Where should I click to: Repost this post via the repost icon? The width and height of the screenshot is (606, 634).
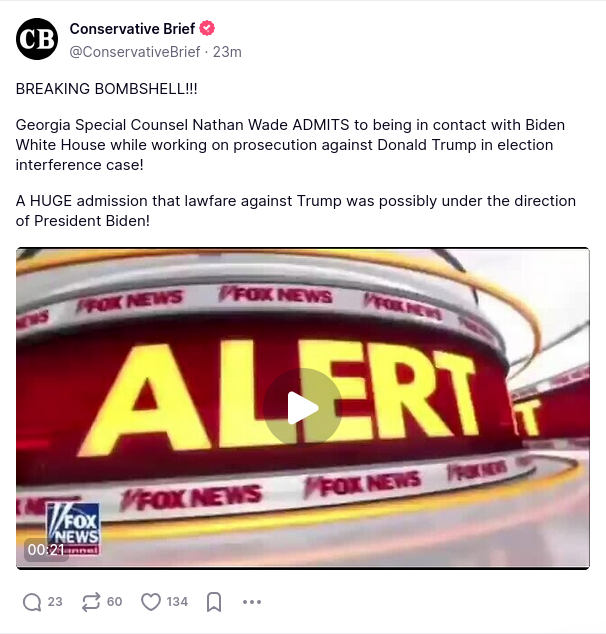tap(91, 602)
